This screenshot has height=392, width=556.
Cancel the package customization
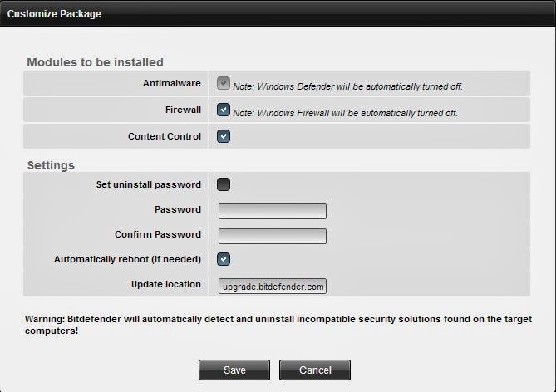click(314, 370)
